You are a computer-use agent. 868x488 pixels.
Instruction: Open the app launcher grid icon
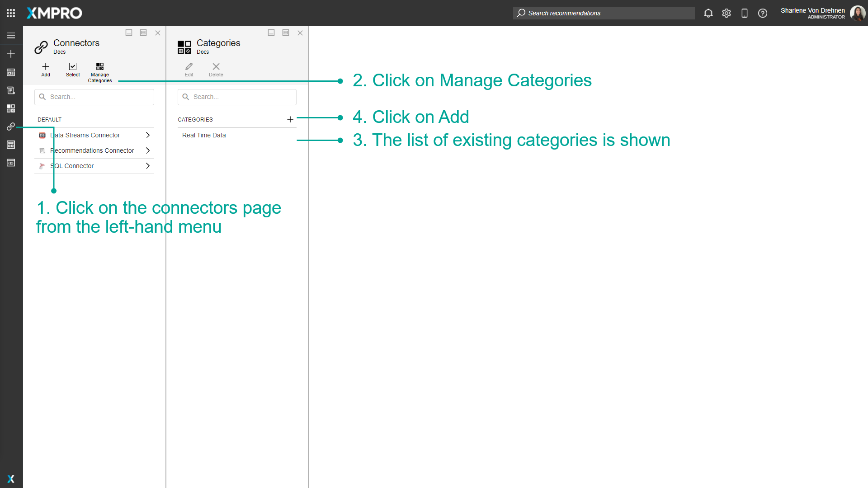point(11,13)
